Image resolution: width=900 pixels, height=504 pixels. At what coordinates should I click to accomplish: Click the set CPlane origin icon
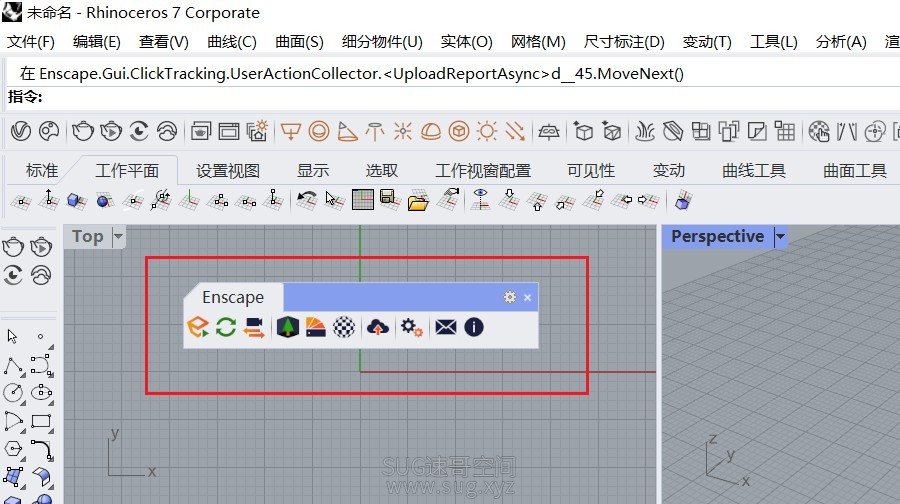[21, 200]
